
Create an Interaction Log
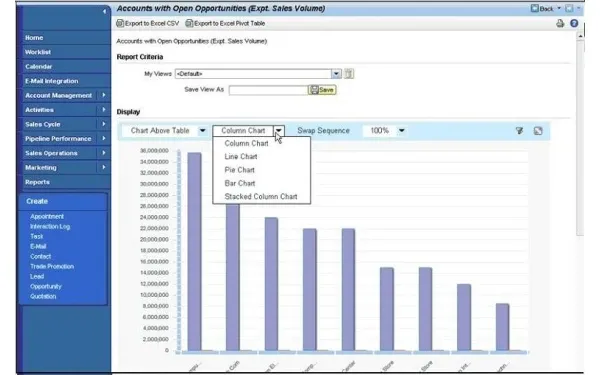(x=50, y=227)
